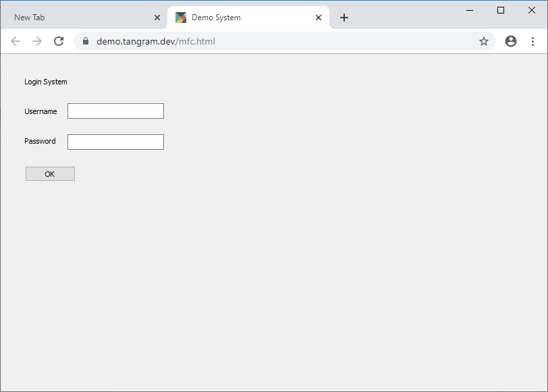Open a new browser tab
Image resolution: width=548 pixels, height=392 pixels.
pyautogui.click(x=344, y=18)
